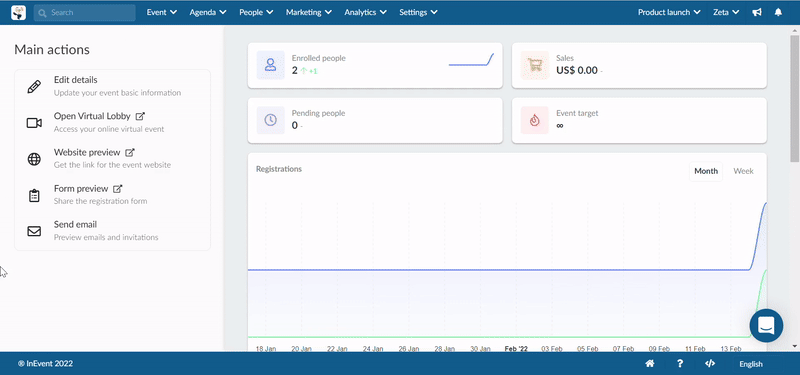The width and height of the screenshot is (800, 375).
Task: Click the Edit details pencil icon
Action: point(34,87)
